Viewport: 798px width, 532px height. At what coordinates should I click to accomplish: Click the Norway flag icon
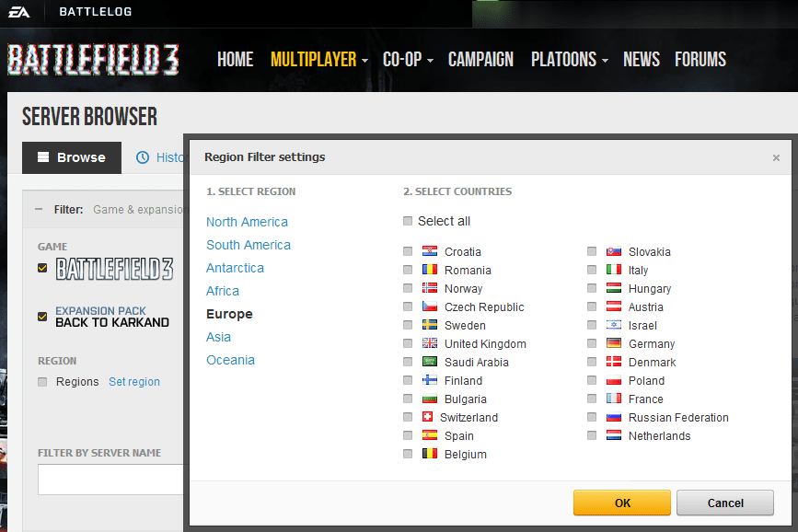pyautogui.click(x=430, y=288)
